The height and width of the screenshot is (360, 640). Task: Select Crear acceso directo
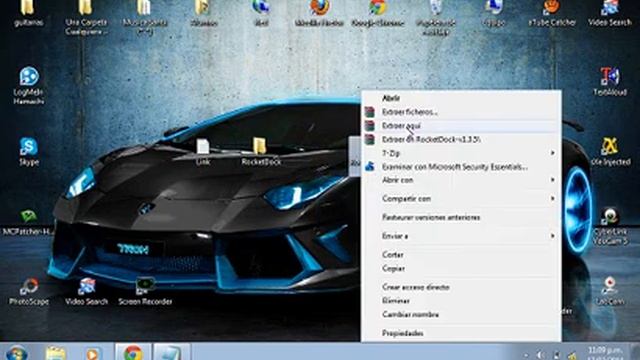pyautogui.click(x=461, y=287)
